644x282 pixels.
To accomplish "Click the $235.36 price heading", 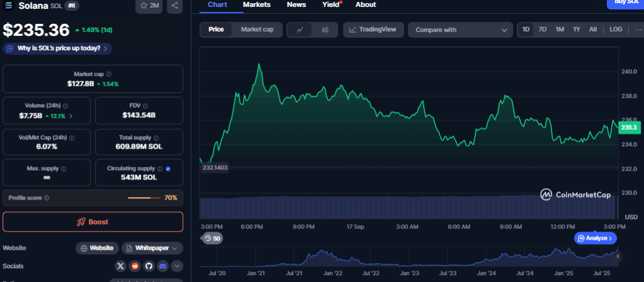I will 37,30.
